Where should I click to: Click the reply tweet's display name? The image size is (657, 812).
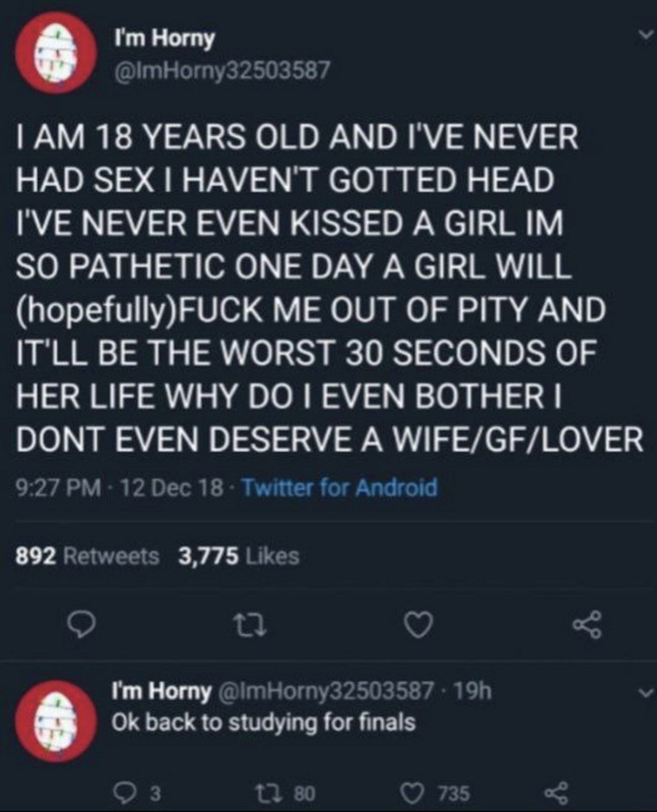coord(161,691)
